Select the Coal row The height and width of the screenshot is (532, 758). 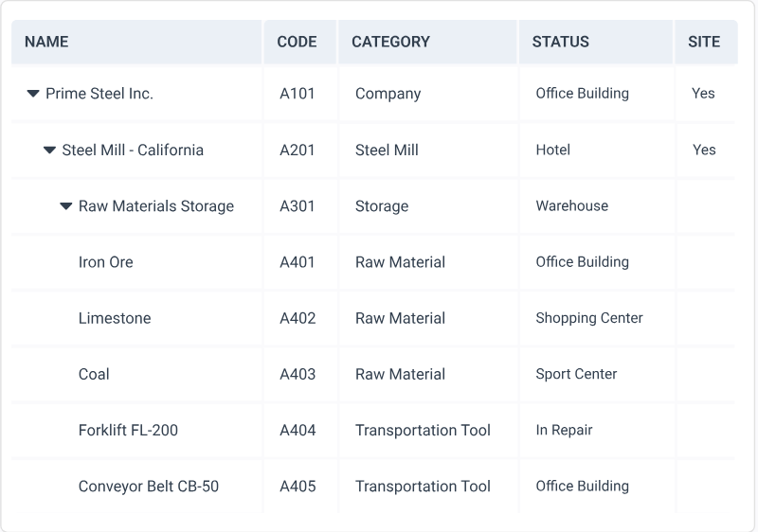[x=94, y=374]
